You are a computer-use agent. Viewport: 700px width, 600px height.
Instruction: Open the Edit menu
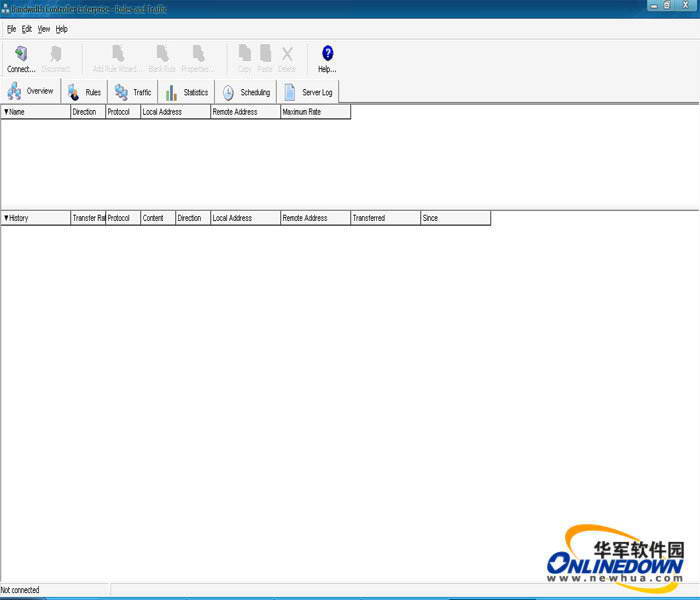[x=27, y=29]
